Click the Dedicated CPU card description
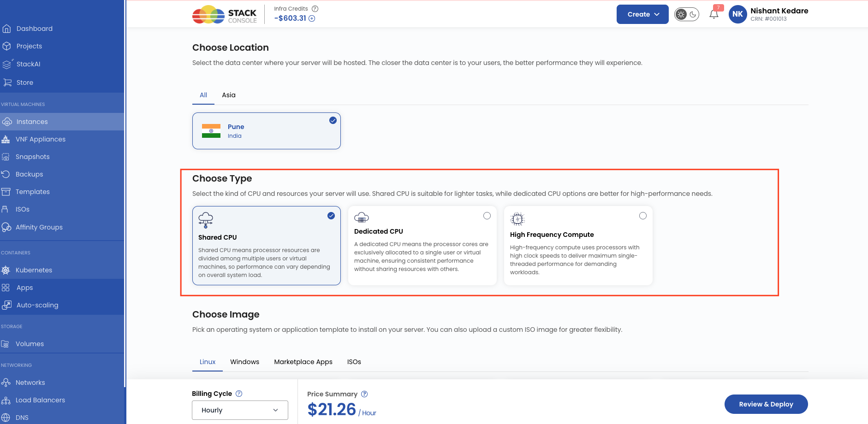Viewport: 868px width, 424px height. point(421,257)
